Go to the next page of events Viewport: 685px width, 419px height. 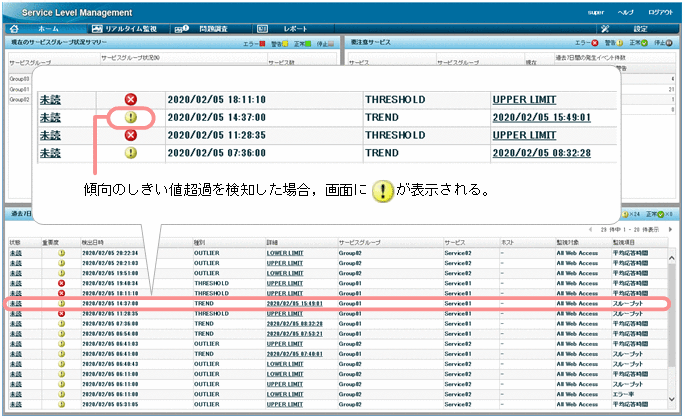670,229
